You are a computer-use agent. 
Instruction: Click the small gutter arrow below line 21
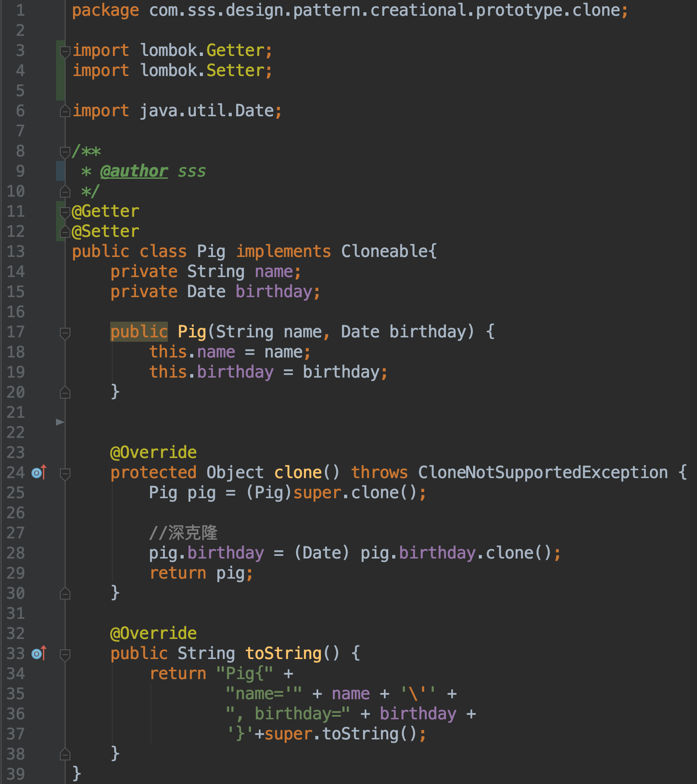point(60,422)
